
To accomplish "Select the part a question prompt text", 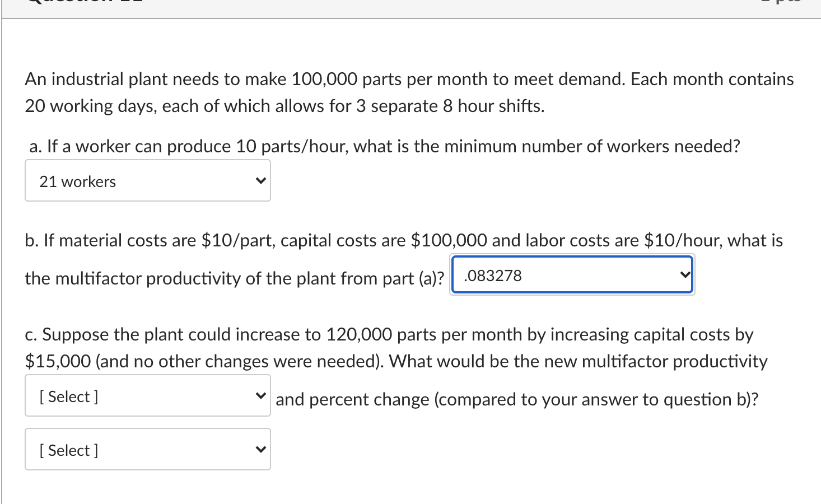I will (x=384, y=146).
